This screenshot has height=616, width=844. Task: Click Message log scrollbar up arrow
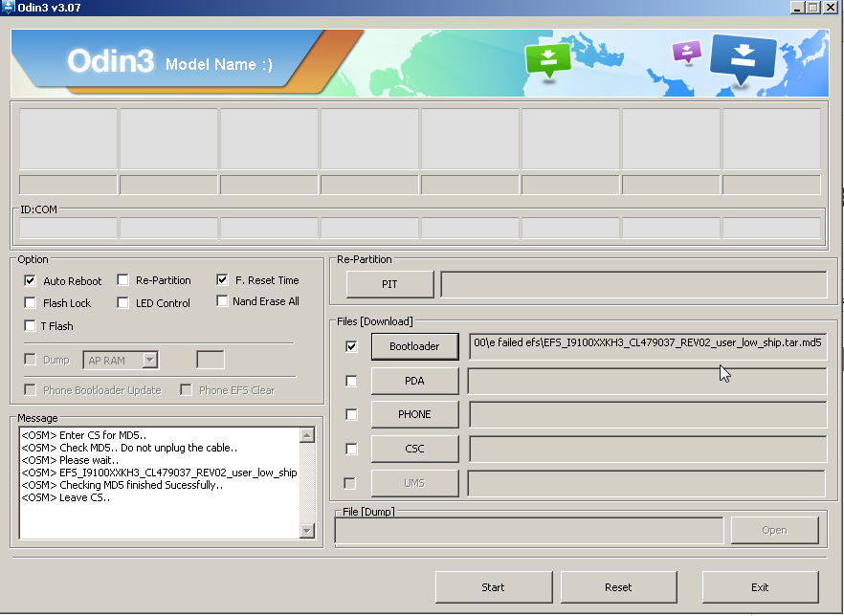tap(307, 435)
